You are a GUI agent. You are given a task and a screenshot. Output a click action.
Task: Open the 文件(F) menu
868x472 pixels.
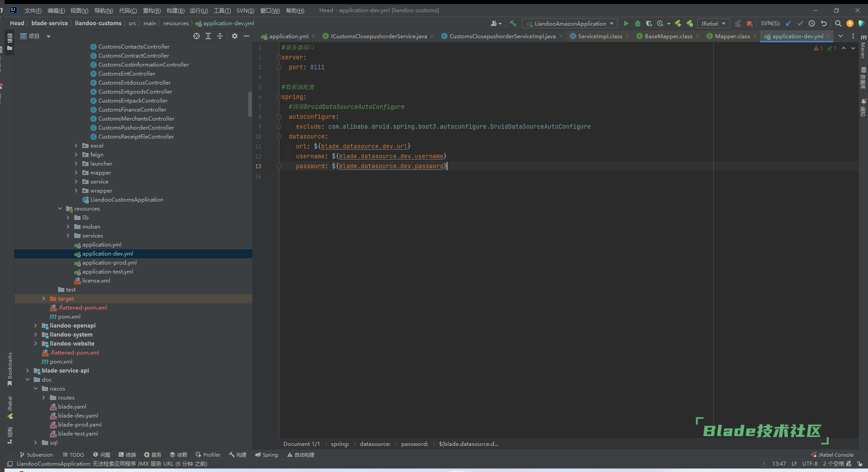click(33, 10)
